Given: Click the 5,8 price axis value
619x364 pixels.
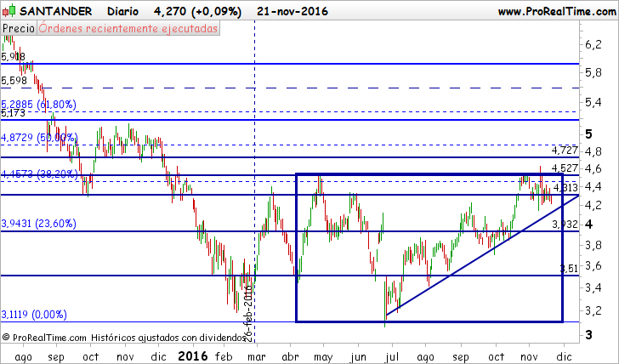Looking at the screenshot, I should [593, 72].
